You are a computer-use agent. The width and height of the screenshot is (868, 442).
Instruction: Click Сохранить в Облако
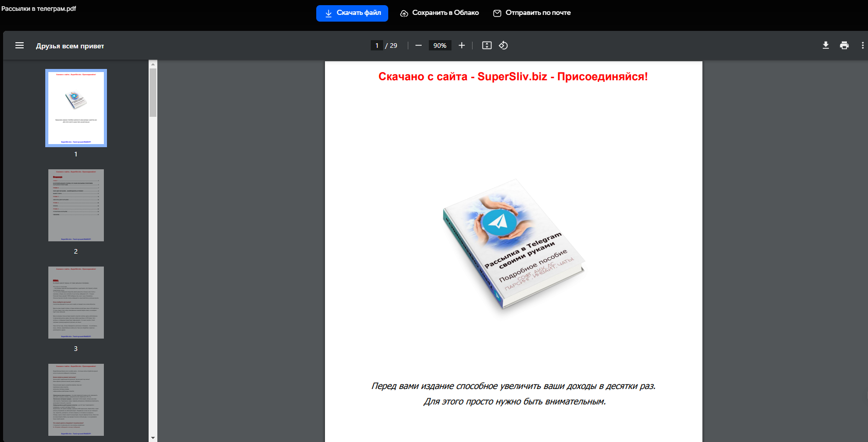tap(440, 13)
